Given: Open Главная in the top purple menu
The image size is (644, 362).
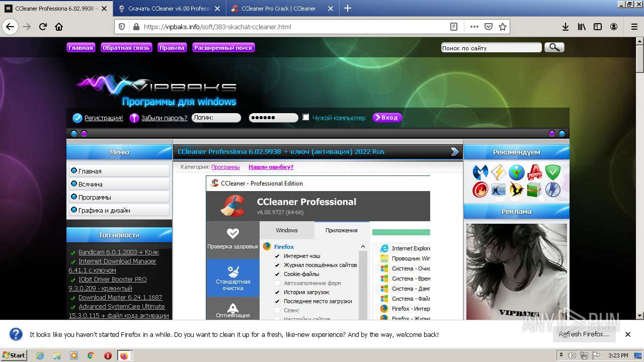Looking at the screenshot, I should [x=80, y=48].
